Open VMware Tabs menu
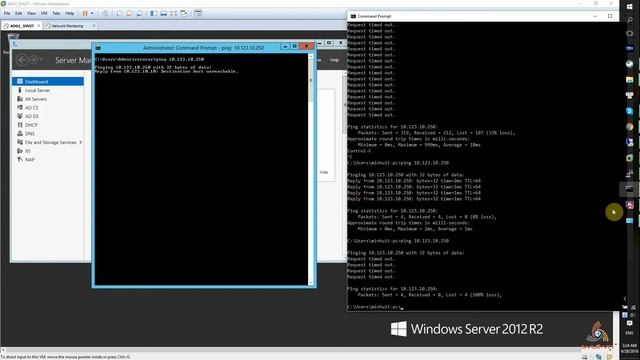 click(56, 13)
